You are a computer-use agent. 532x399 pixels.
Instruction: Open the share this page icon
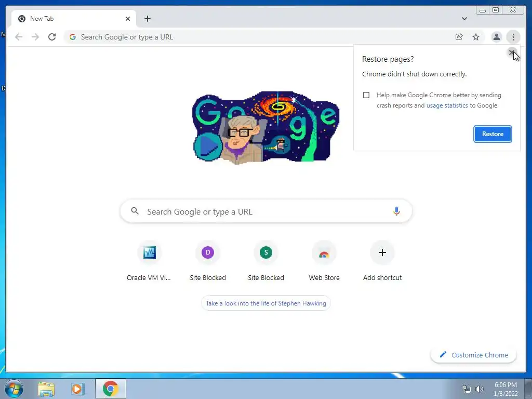(x=459, y=37)
